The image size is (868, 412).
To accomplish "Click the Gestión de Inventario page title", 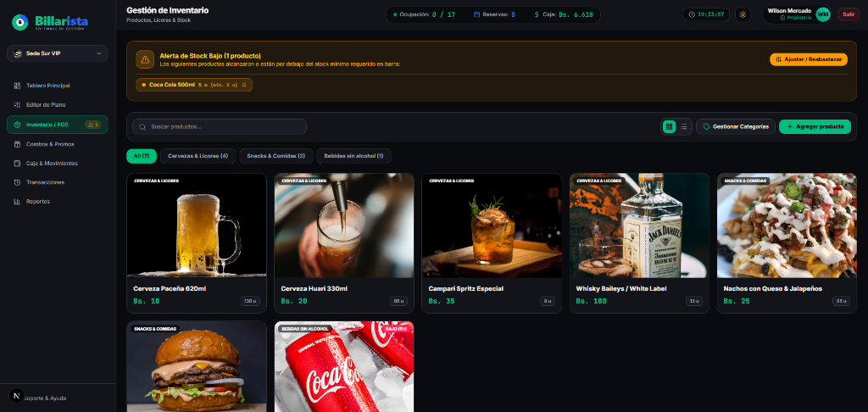I will click(168, 10).
